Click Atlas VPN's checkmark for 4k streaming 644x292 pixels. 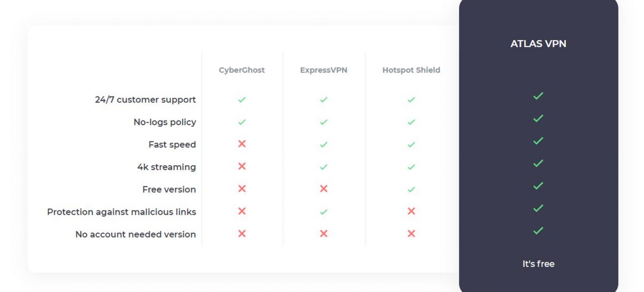point(538,163)
